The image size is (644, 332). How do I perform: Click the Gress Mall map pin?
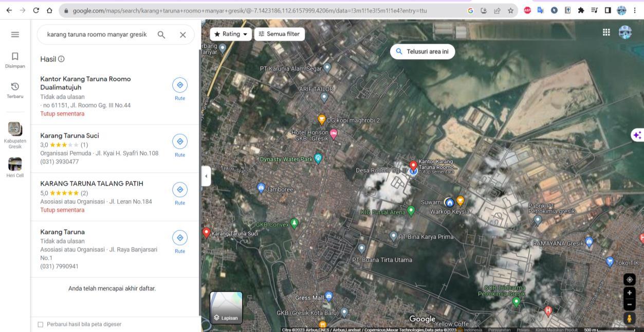(329, 296)
